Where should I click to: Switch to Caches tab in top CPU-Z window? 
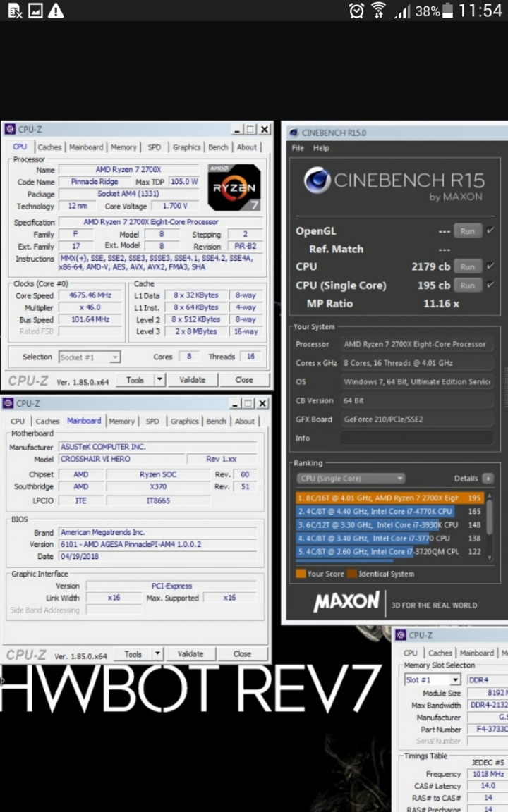pos(49,147)
